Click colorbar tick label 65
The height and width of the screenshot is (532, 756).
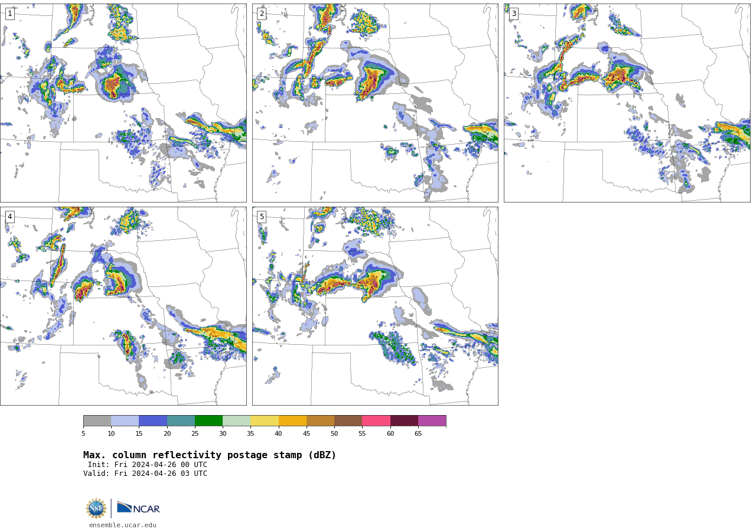(418, 434)
